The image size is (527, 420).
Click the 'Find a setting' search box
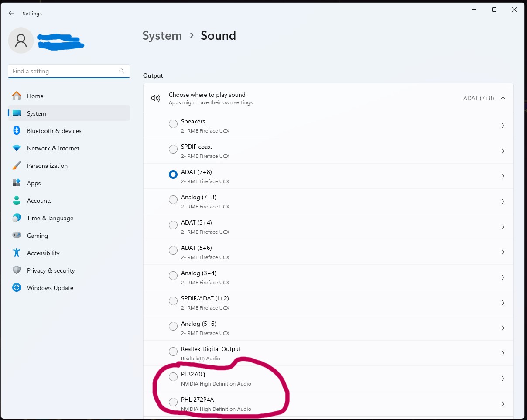coord(65,71)
